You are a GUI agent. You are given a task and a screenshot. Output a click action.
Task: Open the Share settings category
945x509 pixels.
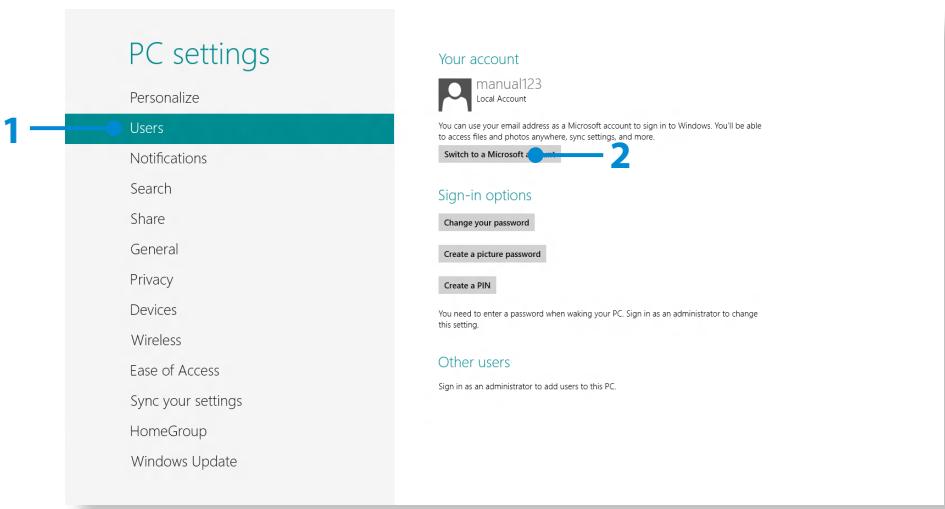pos(147,219)
